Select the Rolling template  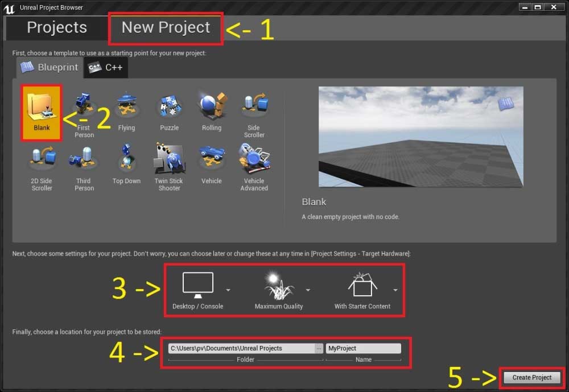[212, 111]
